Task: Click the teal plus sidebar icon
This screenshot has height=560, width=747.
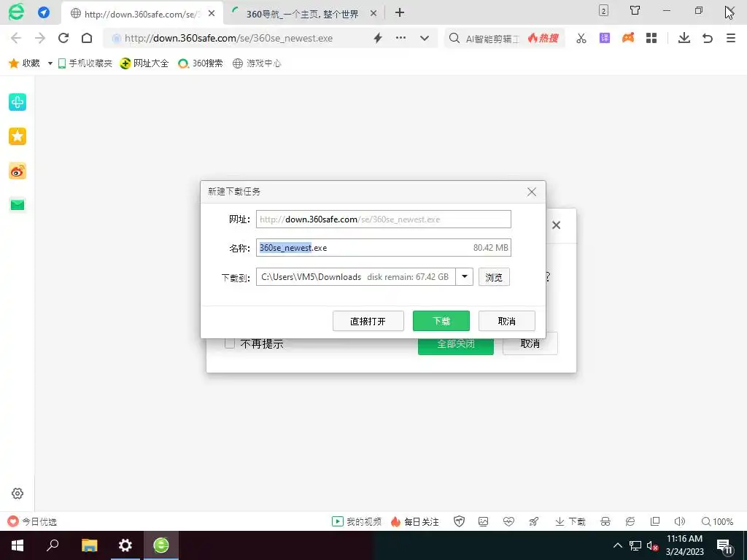Action: click(x=18, y=102)
